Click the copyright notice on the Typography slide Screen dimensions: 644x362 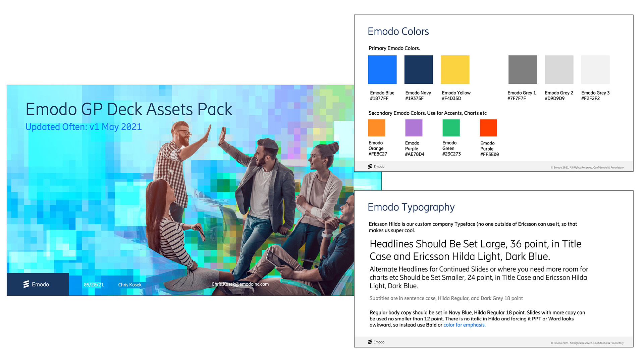click(x=587, y=343)
